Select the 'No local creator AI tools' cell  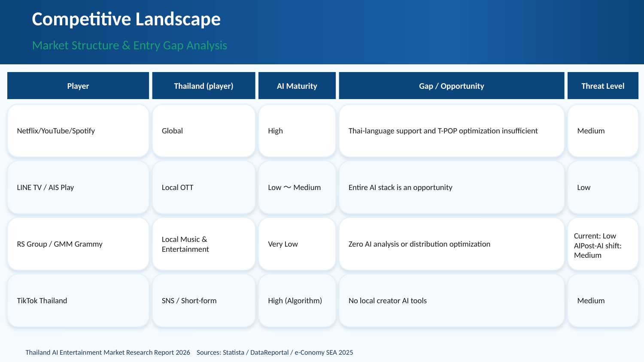click(x=452, y=301)
